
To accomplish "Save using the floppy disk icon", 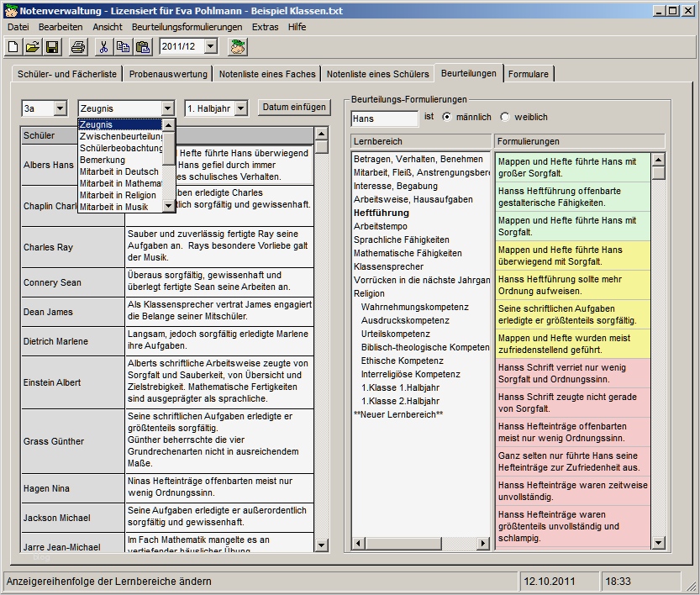I will 51,47.
